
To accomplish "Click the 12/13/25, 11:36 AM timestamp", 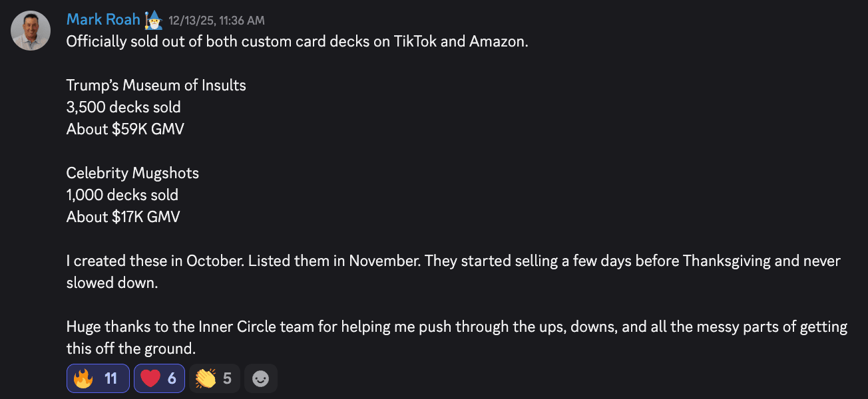I will 216,21.
